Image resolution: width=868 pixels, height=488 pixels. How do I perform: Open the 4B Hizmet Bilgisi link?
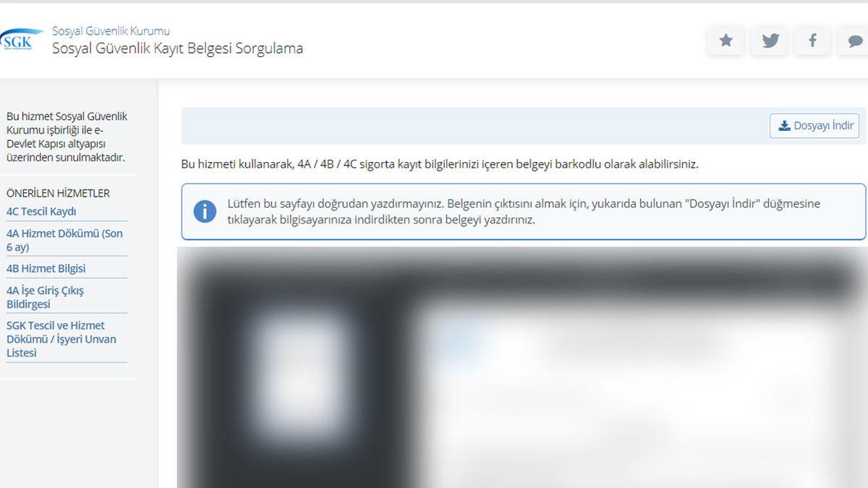46,268
